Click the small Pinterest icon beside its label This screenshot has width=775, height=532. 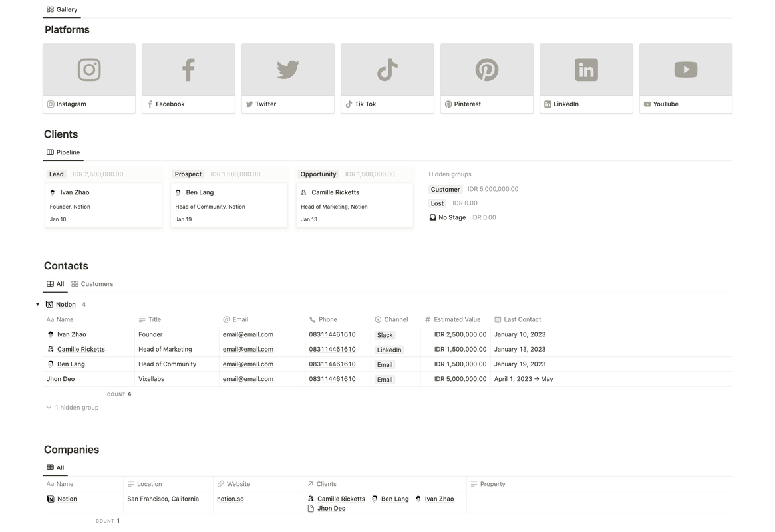(448, 104)
